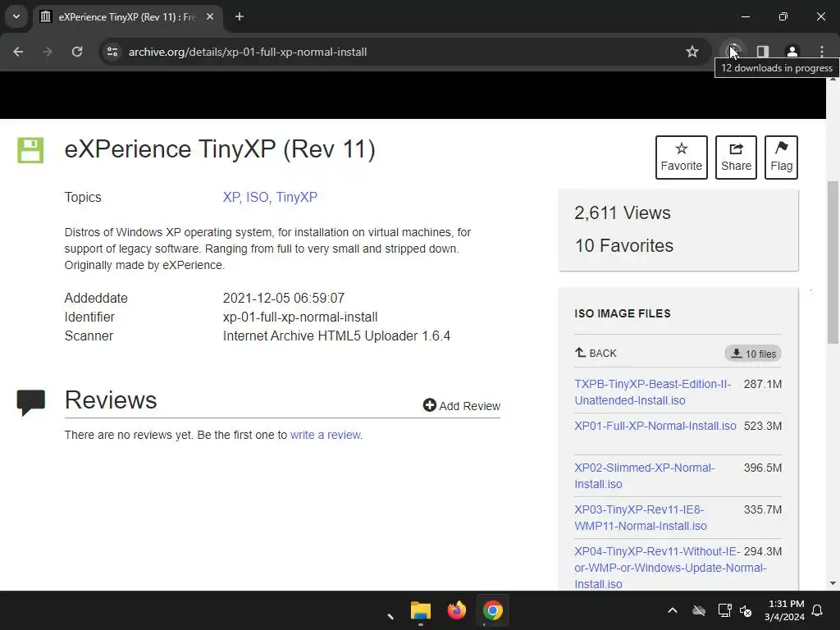Click the page vertical scrollbar thumb

click(833, 262)
